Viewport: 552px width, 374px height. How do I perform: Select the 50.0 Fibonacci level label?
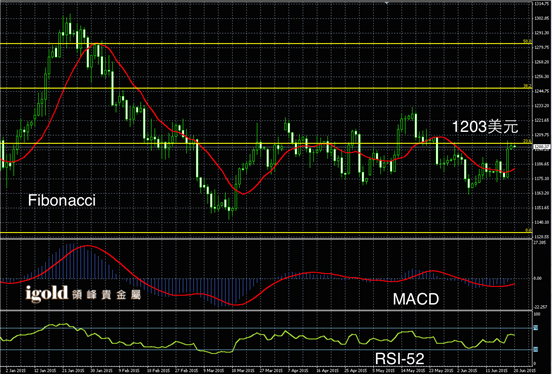(527, 42)
